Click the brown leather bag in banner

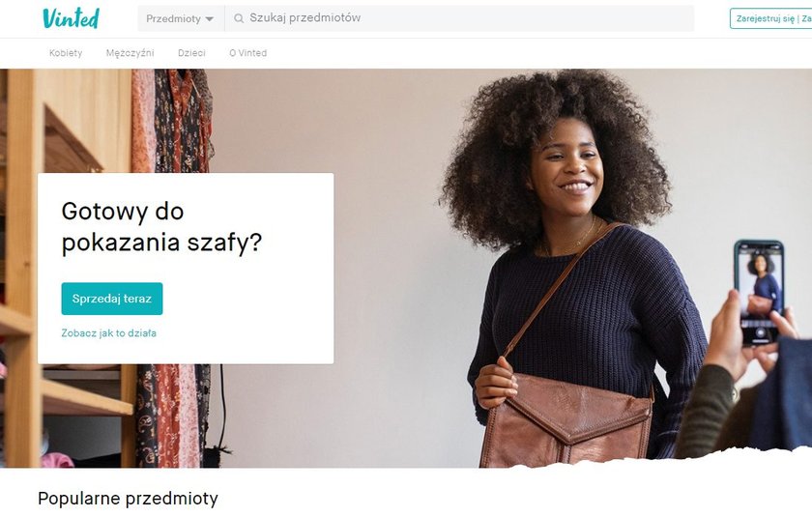pos(567,420)
